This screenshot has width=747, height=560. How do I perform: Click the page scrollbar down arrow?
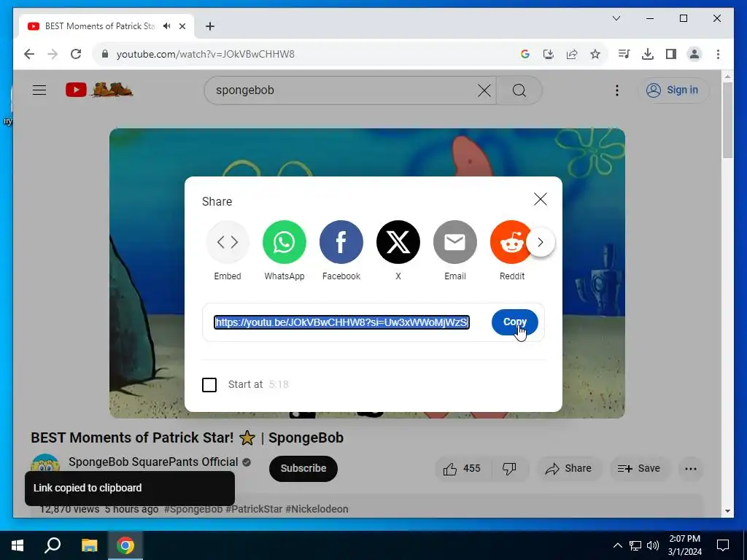point(727,511)
